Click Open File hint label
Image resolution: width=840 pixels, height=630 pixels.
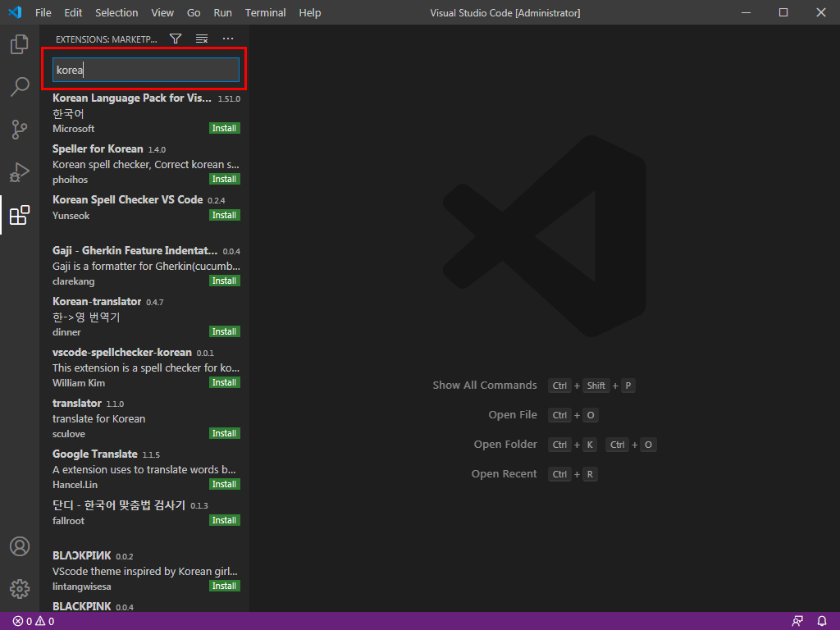(x=513, y=415)
